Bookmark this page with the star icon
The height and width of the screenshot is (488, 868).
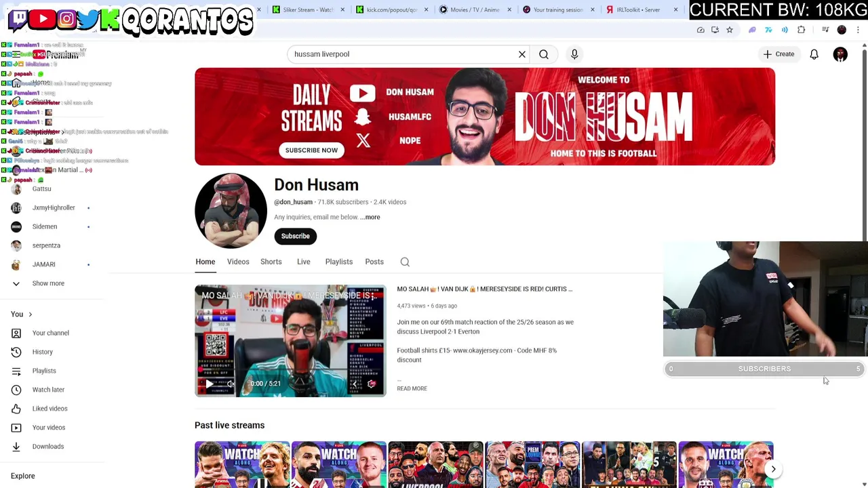pyautogui.click(x=730, y=30)
